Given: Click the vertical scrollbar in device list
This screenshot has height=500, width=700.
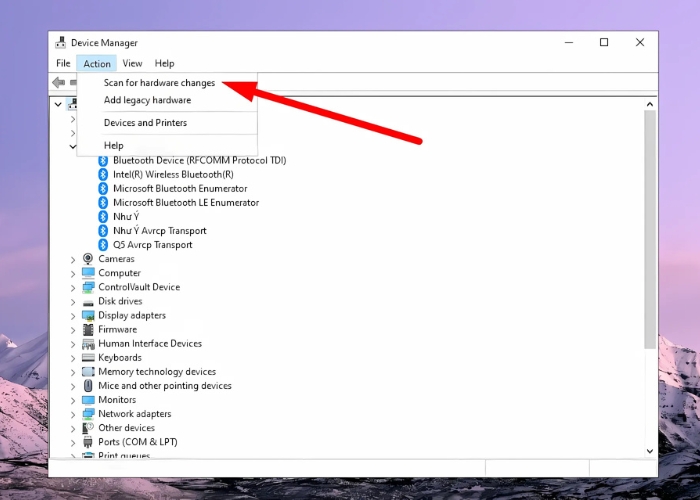Looking at the screenshot, I should (650, 230).
